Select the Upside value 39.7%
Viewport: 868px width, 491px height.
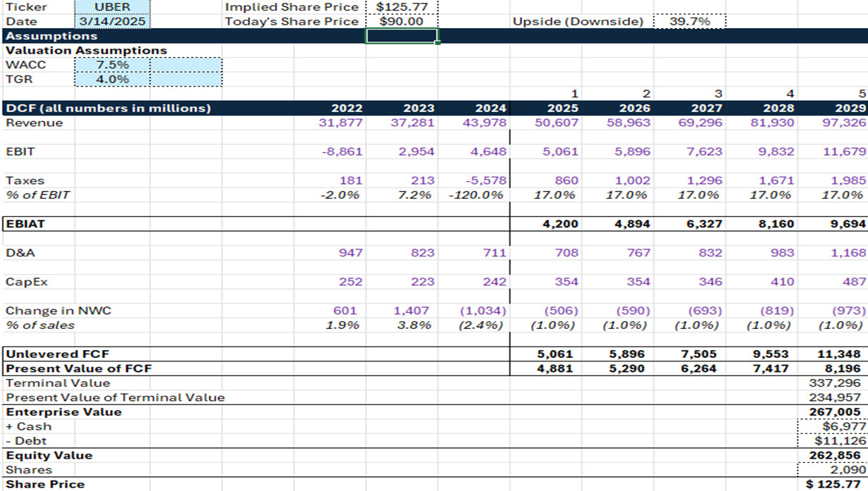pos(690,21)
